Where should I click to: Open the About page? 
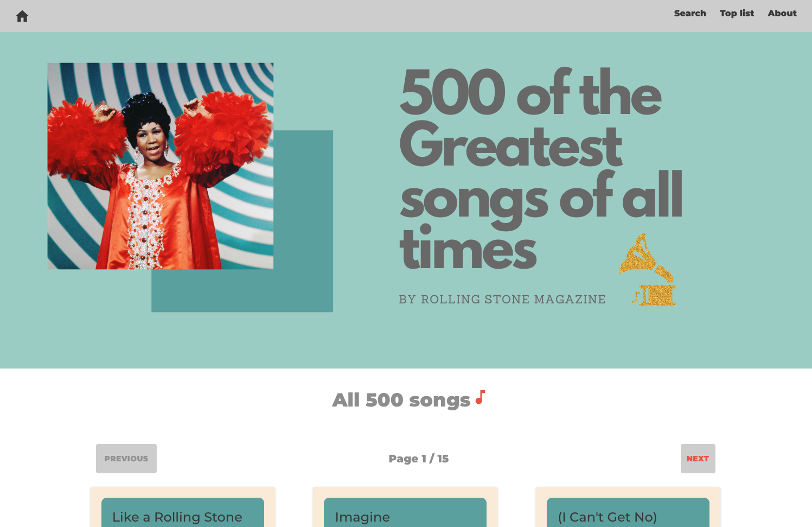pyautogui.click(x=782, y=14)
